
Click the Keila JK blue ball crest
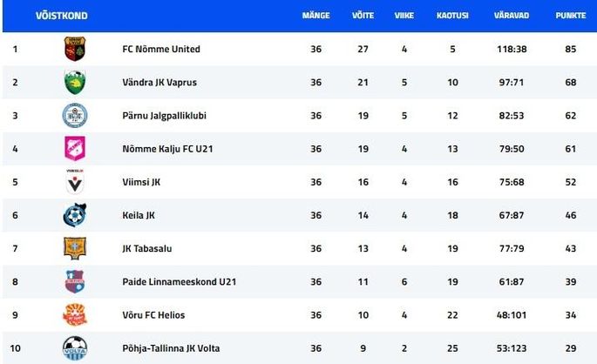point(75,215)
